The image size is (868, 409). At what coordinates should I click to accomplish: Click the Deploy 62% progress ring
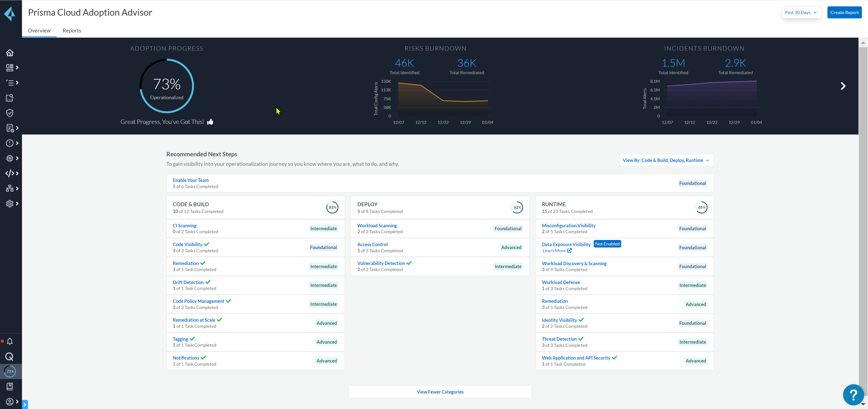pos(517,207)
